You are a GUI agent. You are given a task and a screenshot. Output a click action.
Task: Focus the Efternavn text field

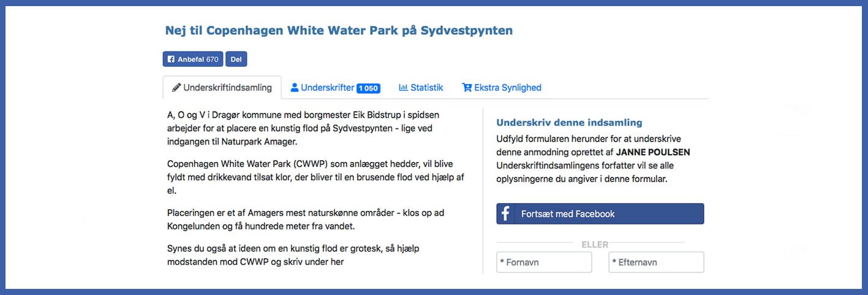tap(656, 262)
